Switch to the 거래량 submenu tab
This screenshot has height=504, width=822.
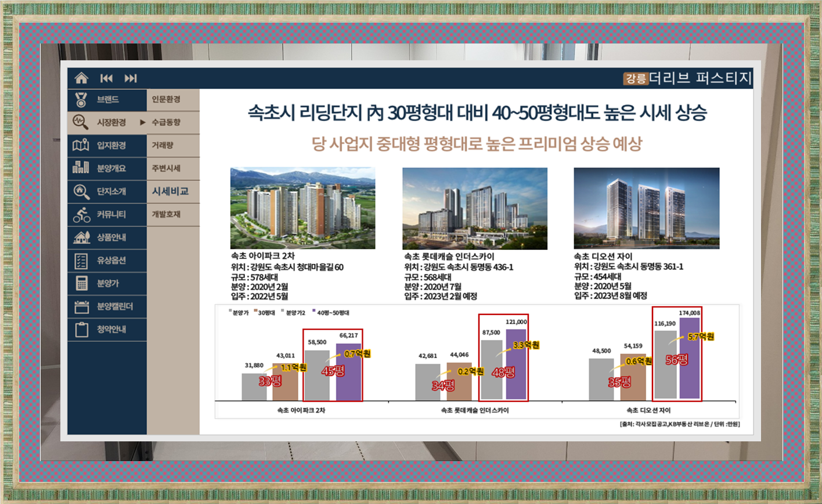pos(173,146)
